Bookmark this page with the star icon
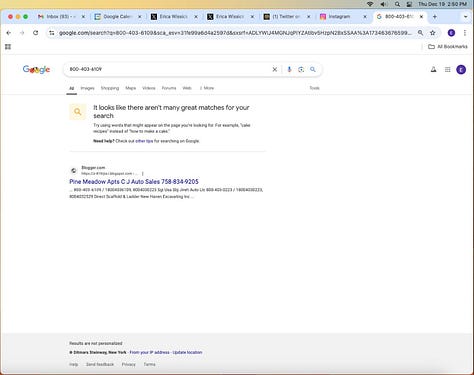Screen dimensions: 474x375 pos(433,33)
